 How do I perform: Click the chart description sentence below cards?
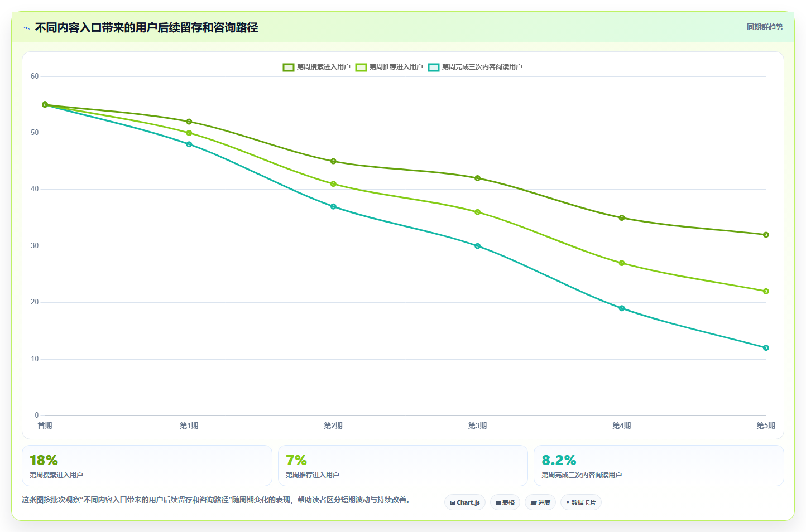pyautogui.click(x=217, y=500)
